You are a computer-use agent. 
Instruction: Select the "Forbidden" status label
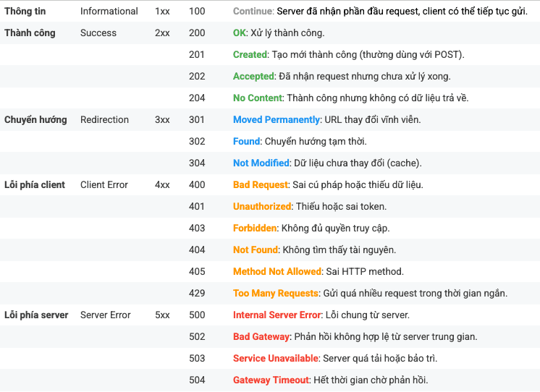point(255,229)
